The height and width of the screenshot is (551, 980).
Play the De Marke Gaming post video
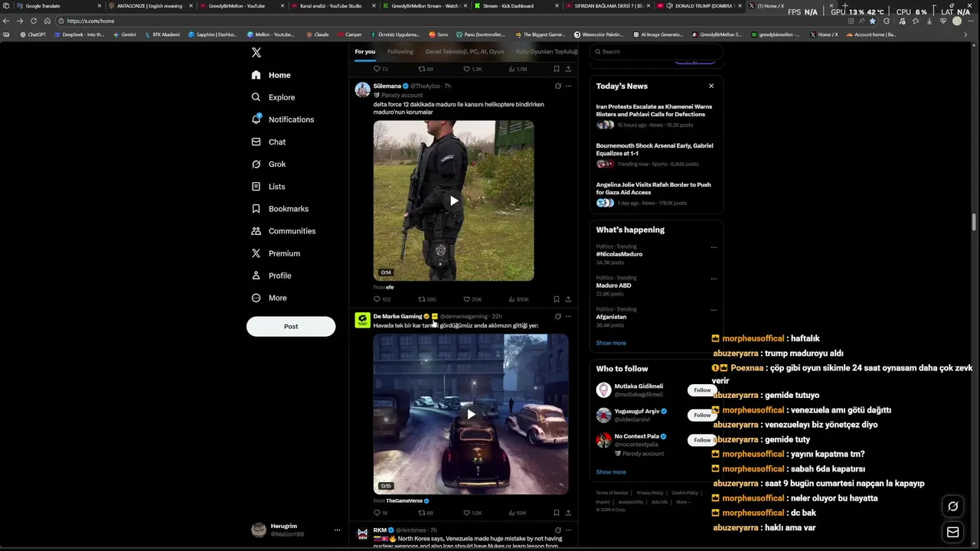[471, 414]
